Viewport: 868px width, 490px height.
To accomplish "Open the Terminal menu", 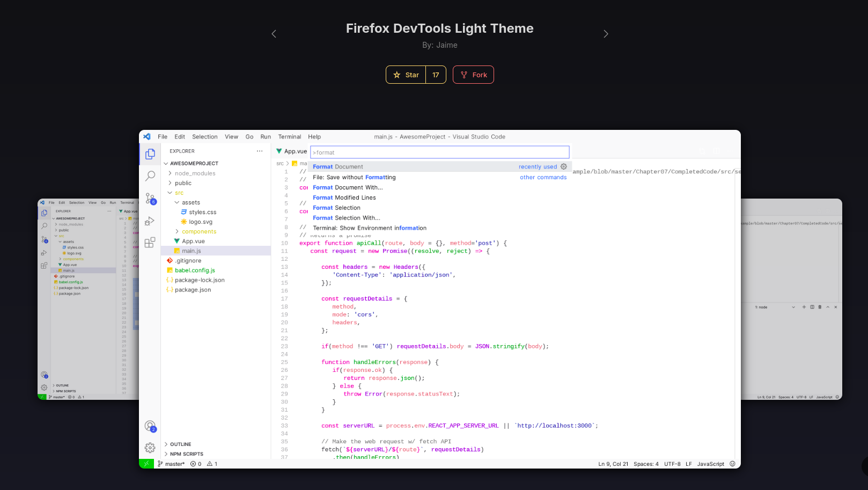I will (x=289, y=137).
